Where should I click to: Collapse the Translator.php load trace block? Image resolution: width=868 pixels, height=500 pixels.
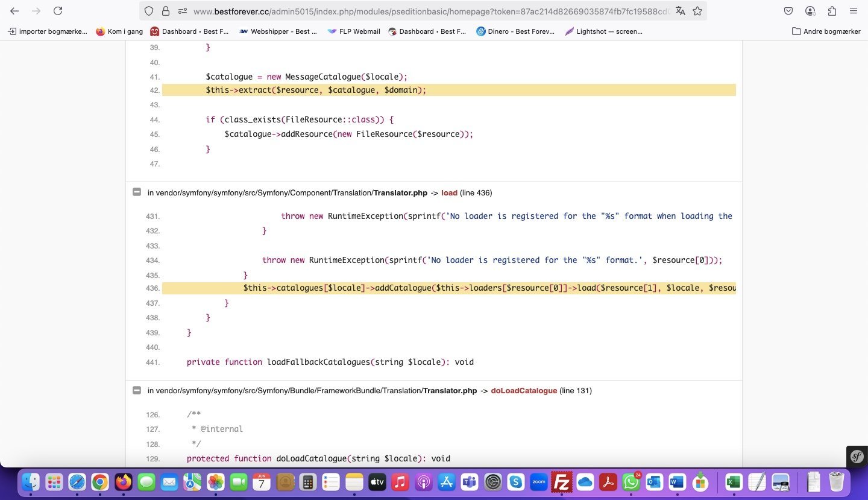[136, 192]
